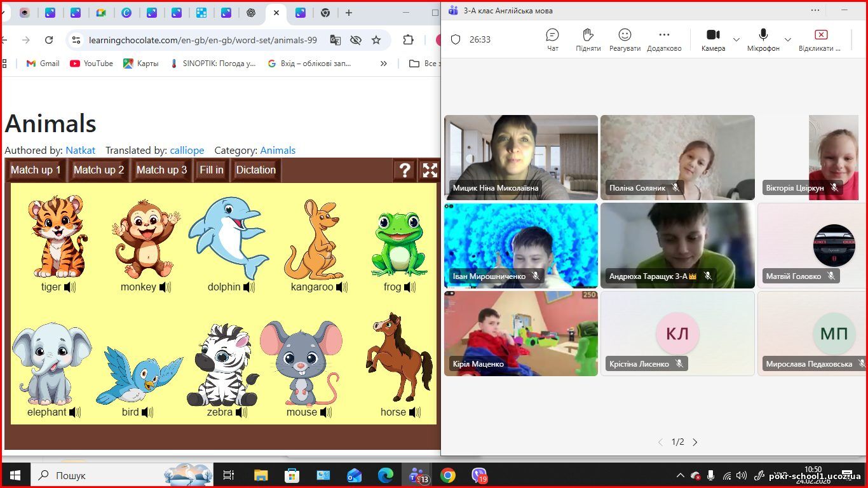This screenshot has height=488, width=868.
Task: Click the help question mark icon
Action: (404, 170)
